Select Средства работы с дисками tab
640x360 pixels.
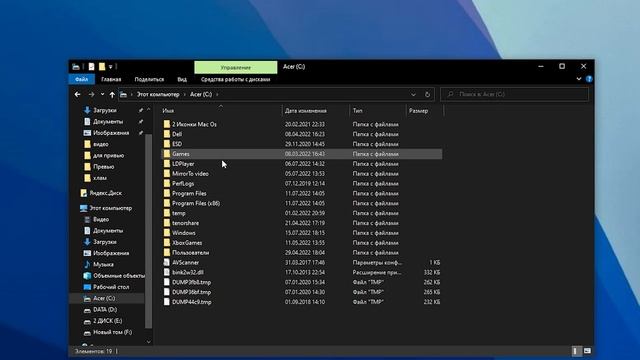pos(236,79)
